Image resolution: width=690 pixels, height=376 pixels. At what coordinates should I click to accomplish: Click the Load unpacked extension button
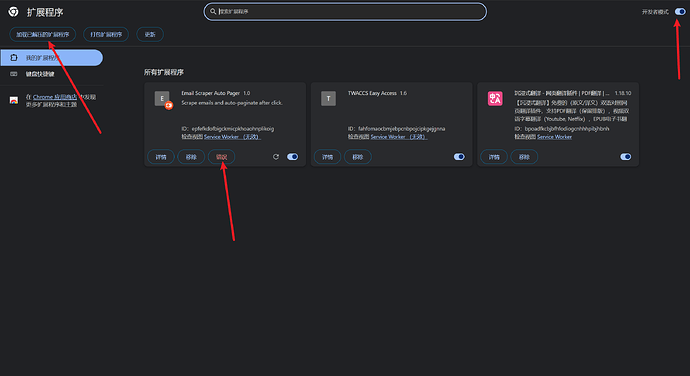[x=43, y=34]
